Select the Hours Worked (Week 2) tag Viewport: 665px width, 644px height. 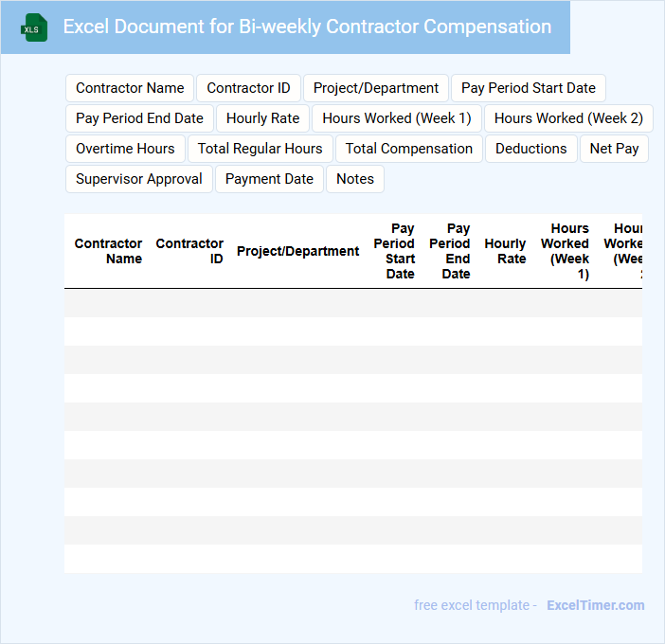click(568, 118)
